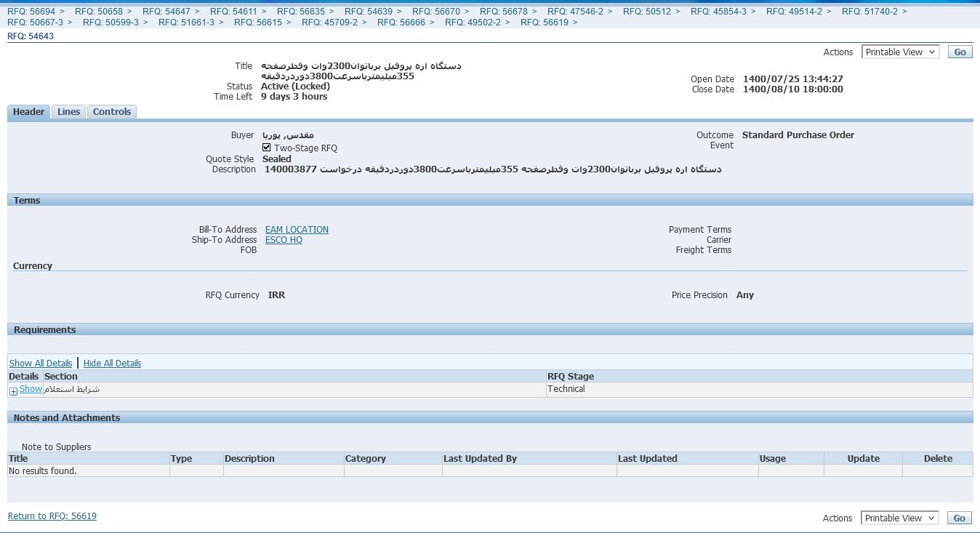Navigate to breadcrumb RFQ: 56694
This screenshot has width=980, height=533.
pyautogui.click(x=31, y=12)
